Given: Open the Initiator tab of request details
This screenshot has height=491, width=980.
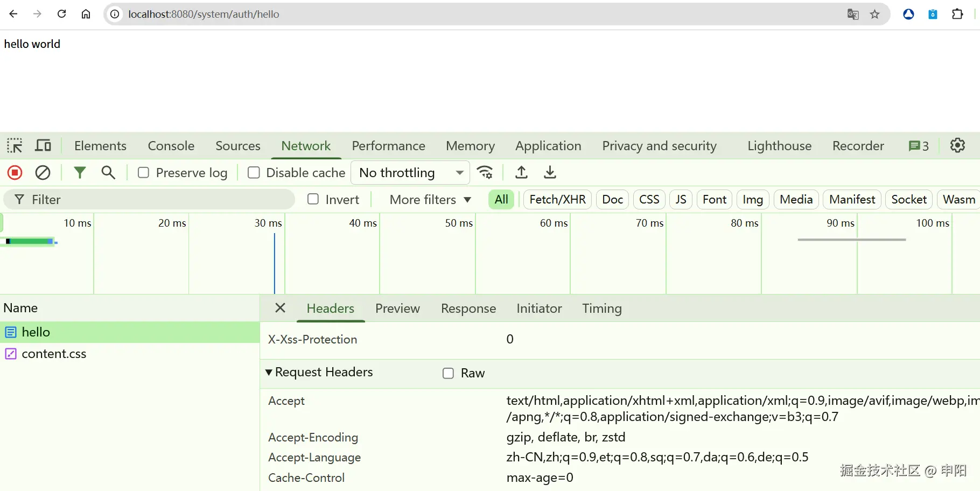Looking at the screenshot, I should tap(539, 308).
